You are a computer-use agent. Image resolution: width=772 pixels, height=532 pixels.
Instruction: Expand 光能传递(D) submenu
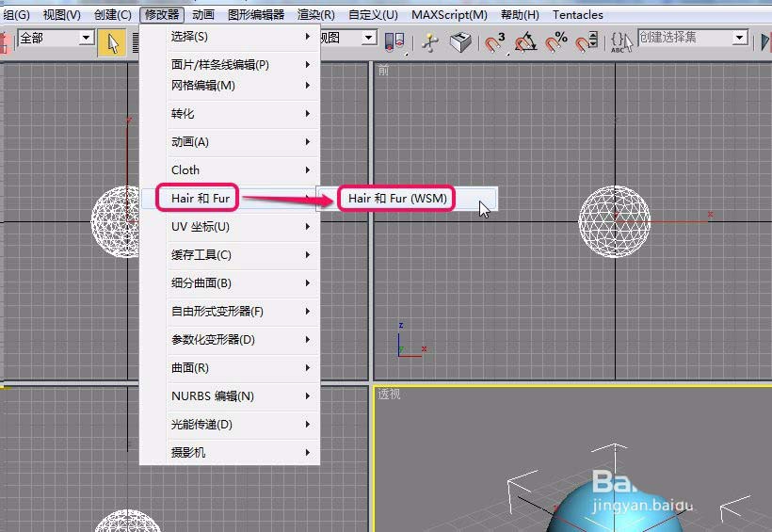click(230, 424)
